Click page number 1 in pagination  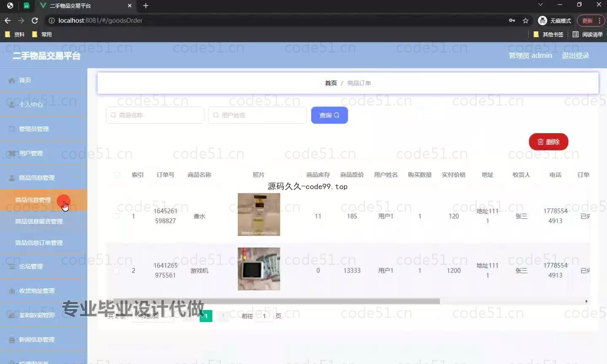(206, 316)
